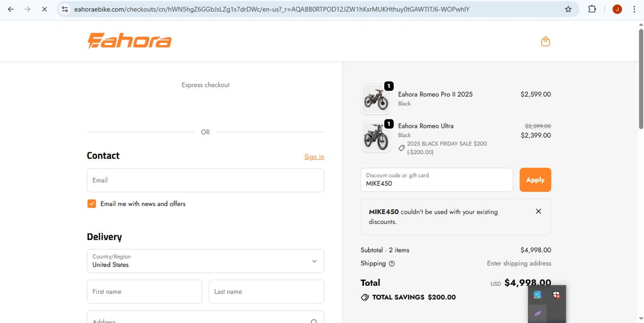Image resolution: width=644 pixels, height=323 pixels.
Task: Click the Subtotal $4,998.00 value
Action: tap(536, 250)
